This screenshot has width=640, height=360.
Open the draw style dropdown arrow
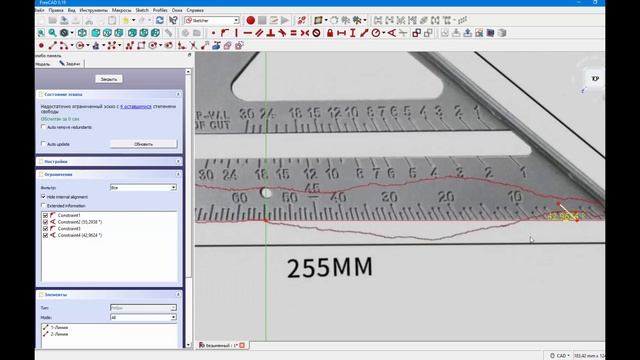click(72, 33)
